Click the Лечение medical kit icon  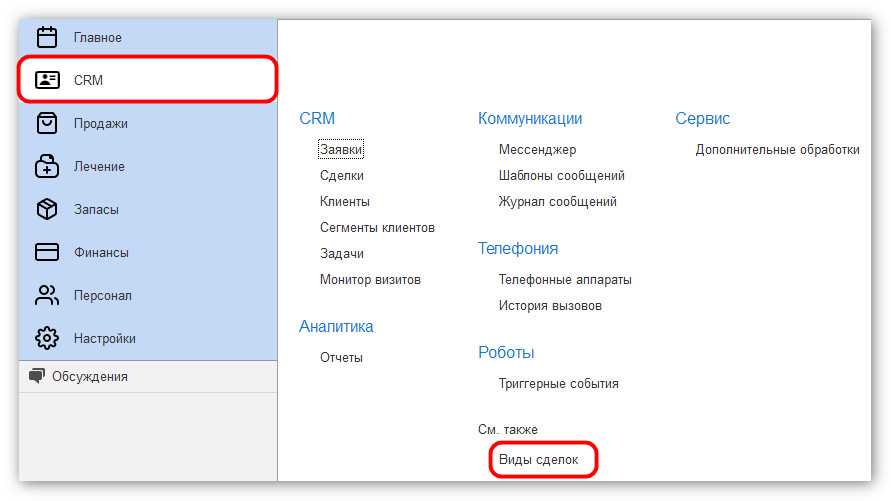[47, 166]
